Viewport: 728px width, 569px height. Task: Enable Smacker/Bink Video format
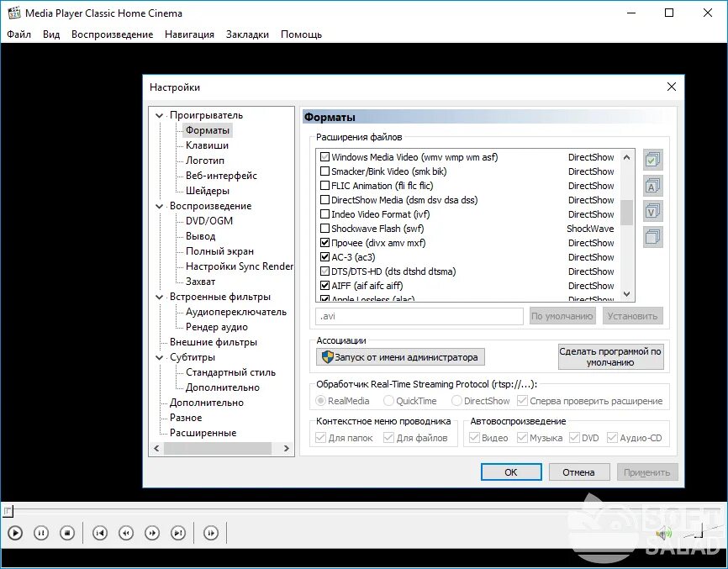click(325, 171)
